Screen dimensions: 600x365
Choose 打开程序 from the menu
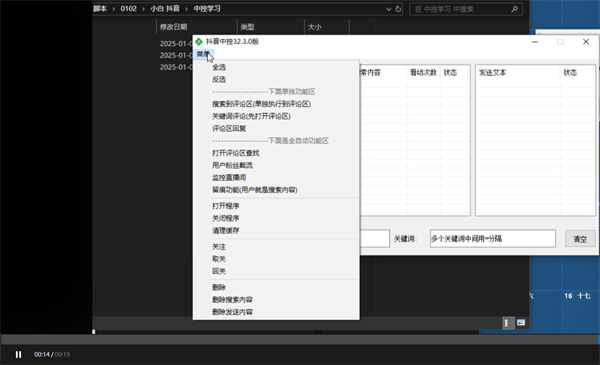coord(225,206)
